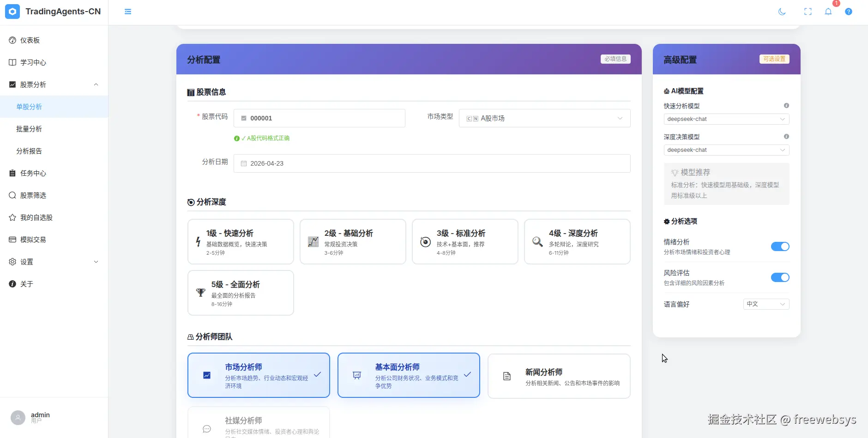
Task: Select 5级 - 全面分析 depth level
Action: pos(241,293)
